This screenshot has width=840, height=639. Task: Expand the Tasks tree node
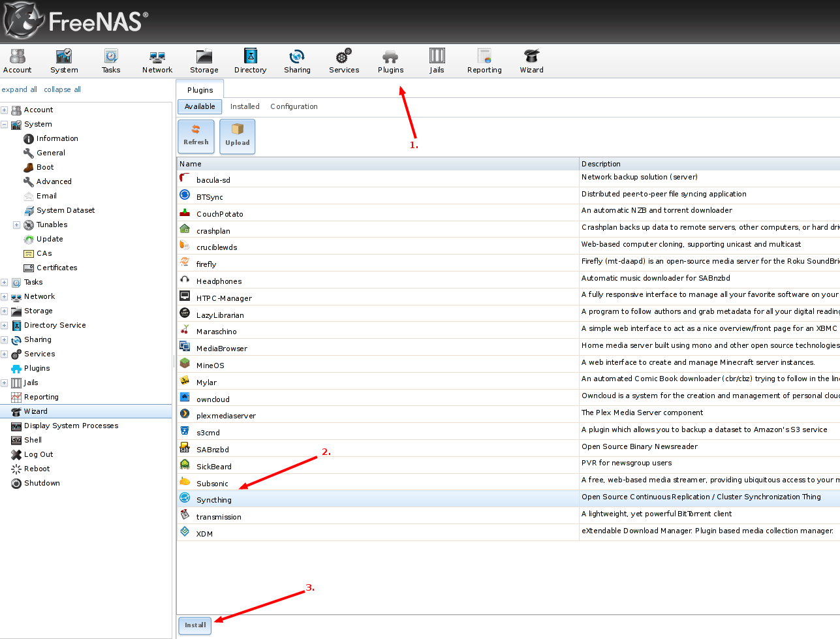tap(5, 282)
